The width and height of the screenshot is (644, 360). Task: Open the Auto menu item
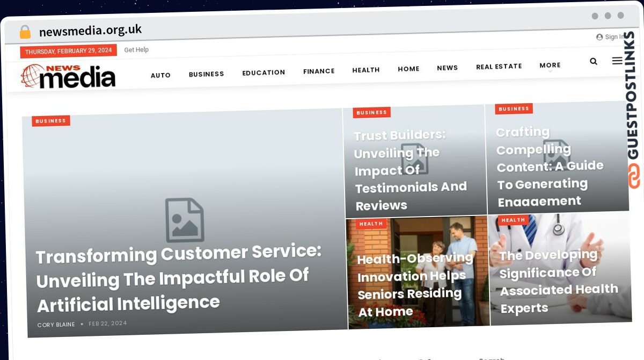point(160,75)
